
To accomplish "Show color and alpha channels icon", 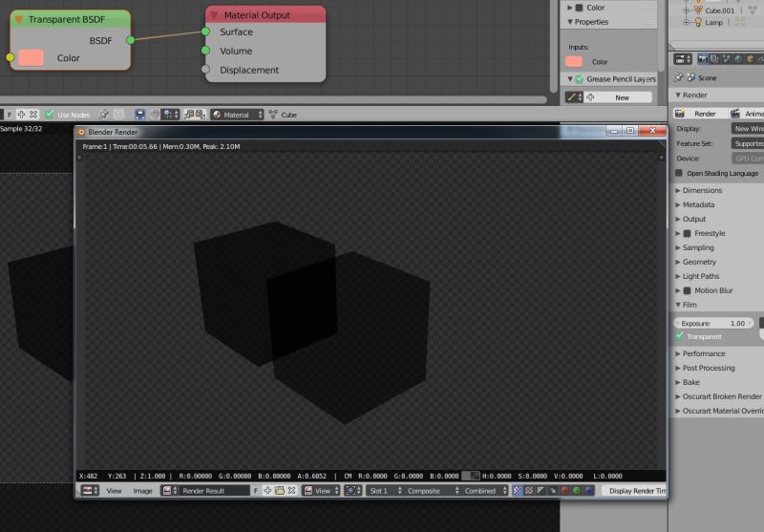I will [x=518, y=491].
